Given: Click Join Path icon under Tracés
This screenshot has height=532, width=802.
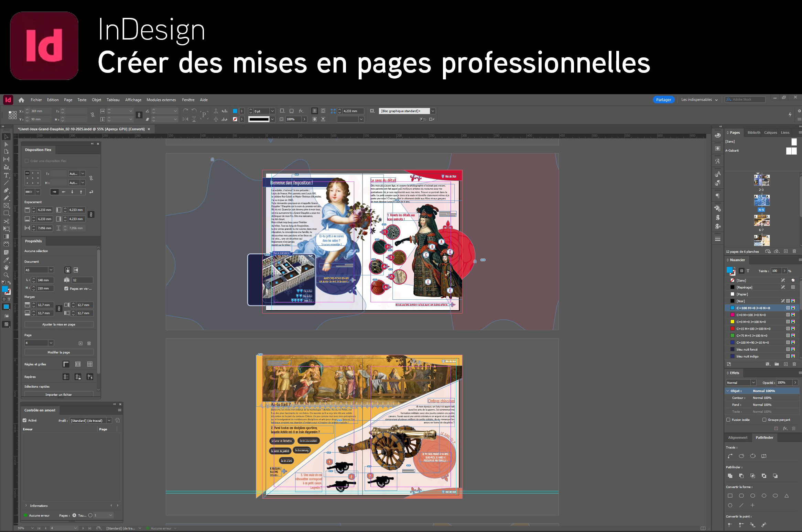Looking at the screenshot, I should coord(730,456).
